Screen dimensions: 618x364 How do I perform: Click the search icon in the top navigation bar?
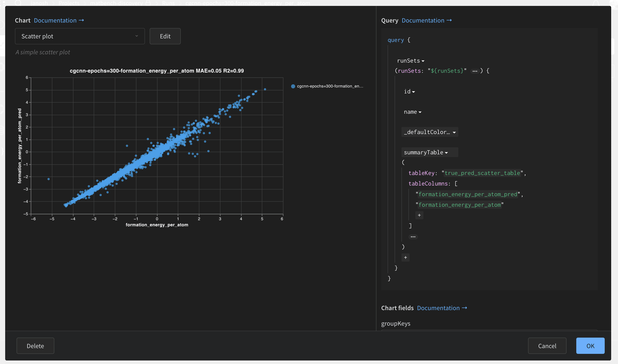click(18, 3)
